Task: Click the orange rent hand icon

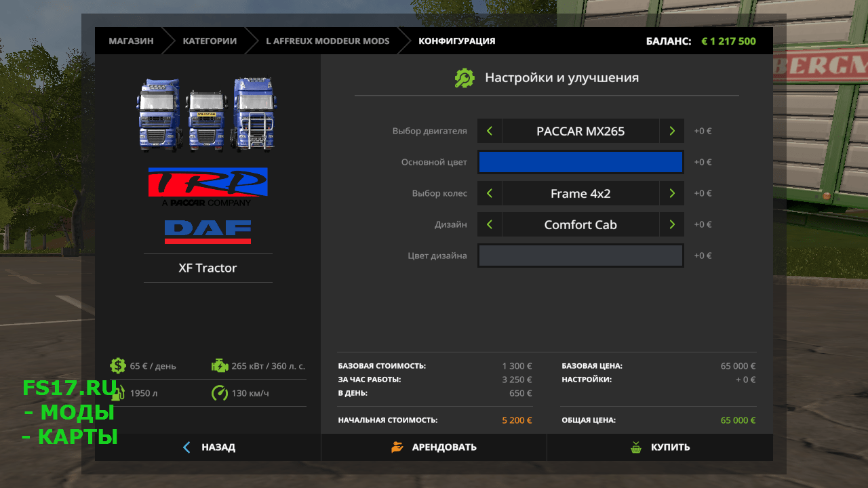Action: [x=397, y=447]
